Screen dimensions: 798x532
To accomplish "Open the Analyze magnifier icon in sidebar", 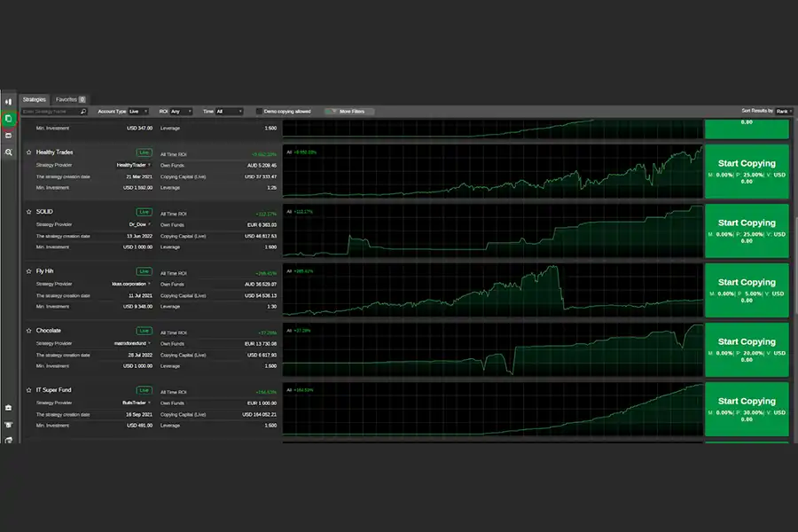I will tap(9, 153).
